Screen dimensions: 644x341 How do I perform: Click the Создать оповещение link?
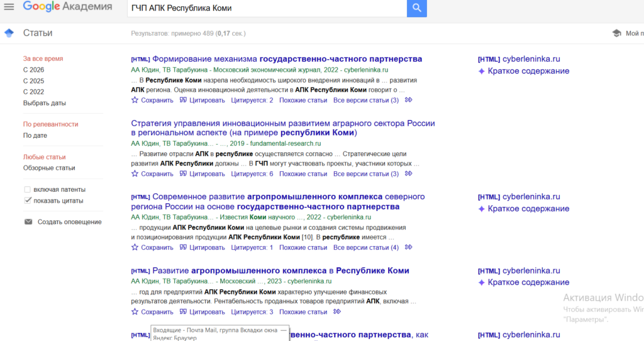69,222
